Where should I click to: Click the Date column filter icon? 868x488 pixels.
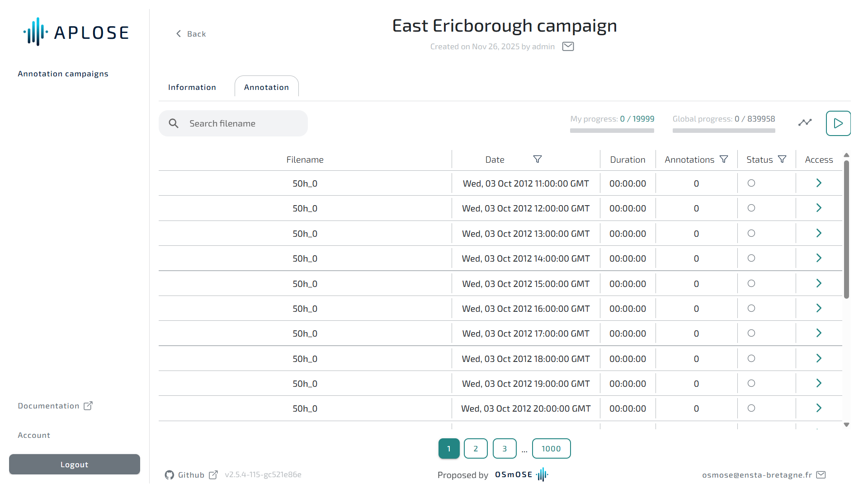[x=537, y=159]
